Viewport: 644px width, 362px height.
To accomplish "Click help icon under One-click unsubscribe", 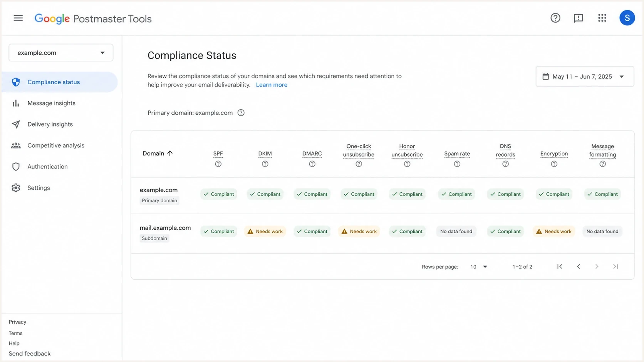I will coord(359,164).
